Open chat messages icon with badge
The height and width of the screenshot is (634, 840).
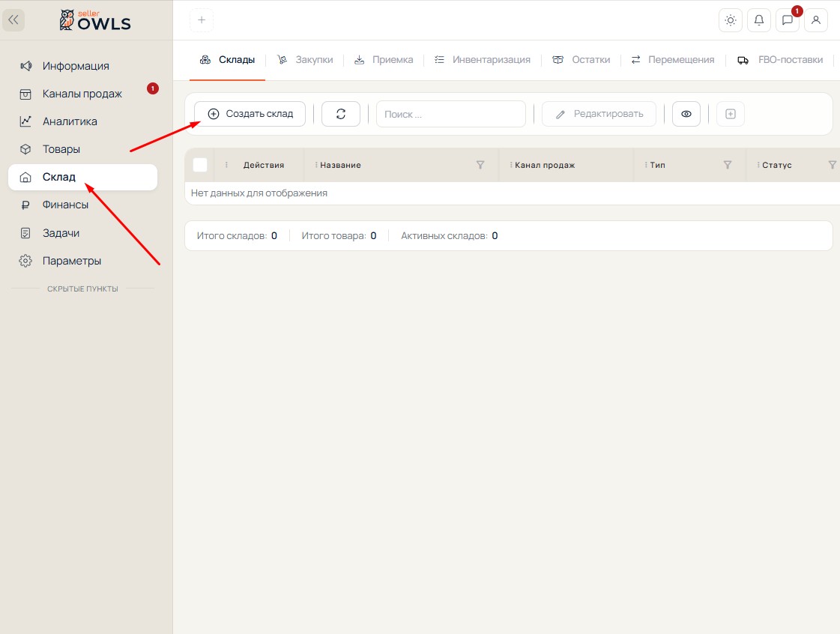coord(788,20)
